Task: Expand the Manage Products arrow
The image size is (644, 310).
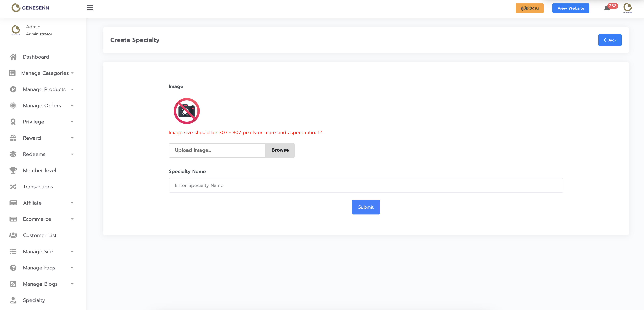Action: pyautogui.click(x=72, y=90)
